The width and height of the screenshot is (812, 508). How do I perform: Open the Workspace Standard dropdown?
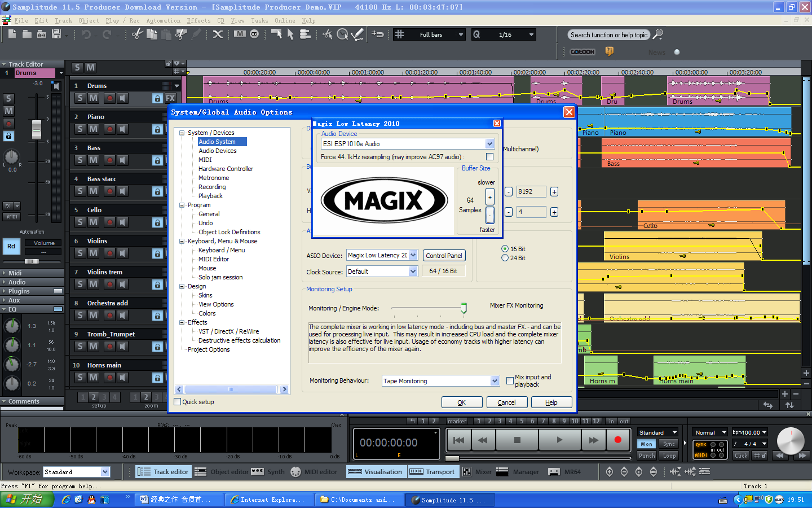(x=105, y=472)
